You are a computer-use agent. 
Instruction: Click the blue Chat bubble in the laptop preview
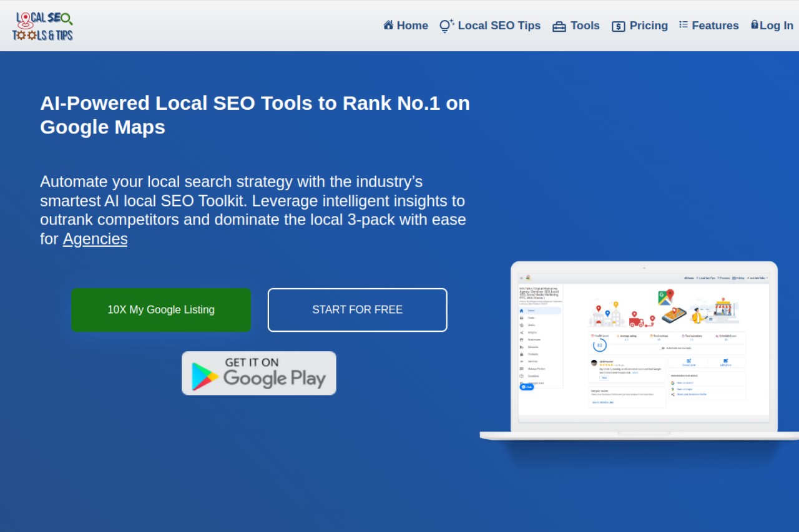pos(527,387)
